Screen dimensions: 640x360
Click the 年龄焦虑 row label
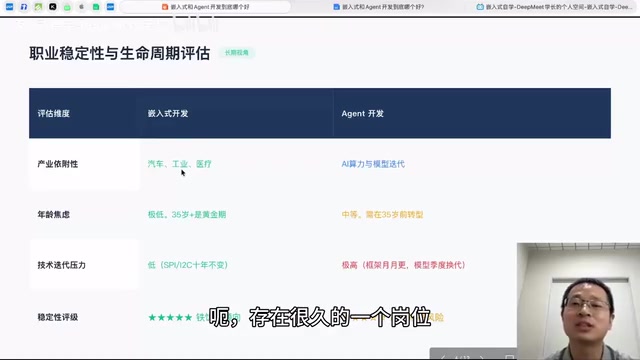[x=53, y=215]
